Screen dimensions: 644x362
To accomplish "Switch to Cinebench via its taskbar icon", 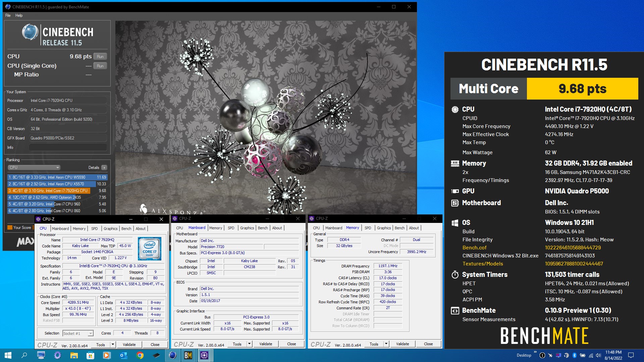I will [172, 355].
